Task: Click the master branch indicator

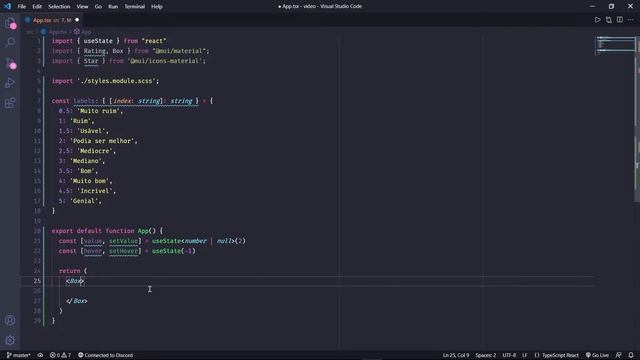Action: 19,355
